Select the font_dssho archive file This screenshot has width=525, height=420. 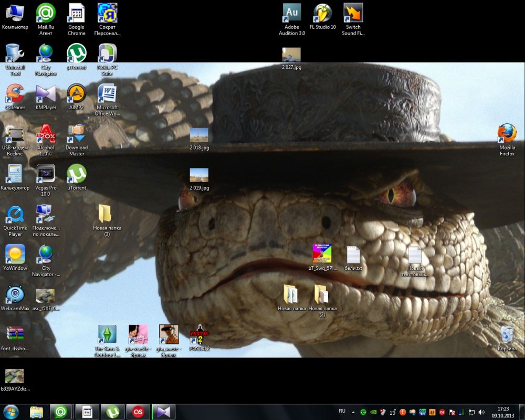click(15, 338)
